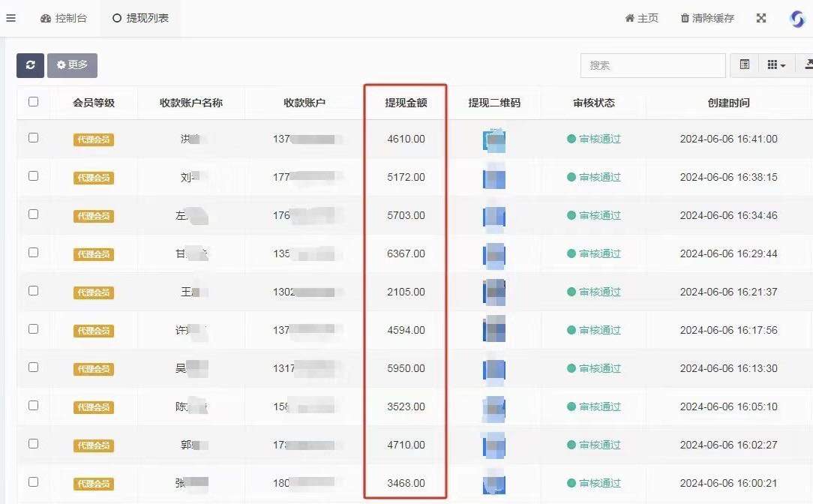Toggle table list view icon
Screen dimensions: 813x504
(744, 65)
